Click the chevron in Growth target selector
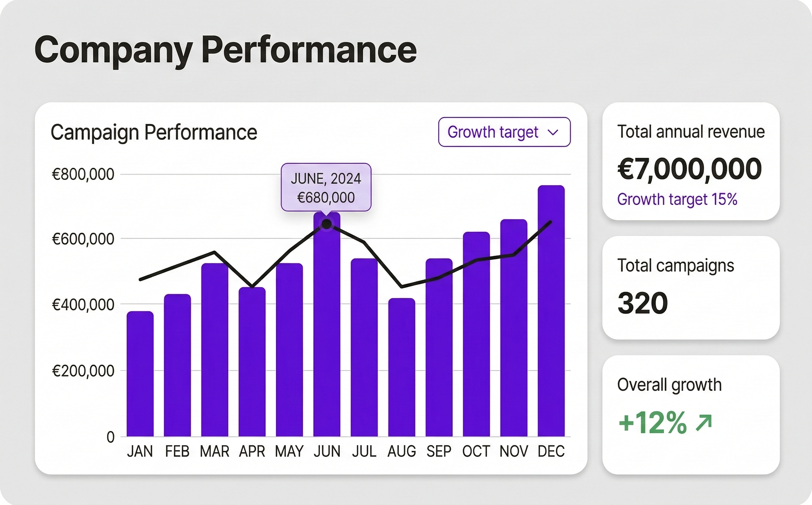 tap(553, 133)
